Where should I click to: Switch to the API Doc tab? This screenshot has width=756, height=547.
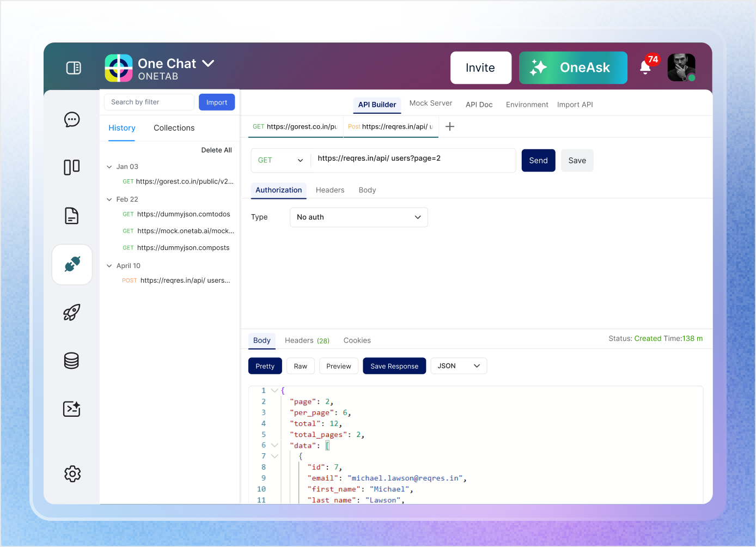pyautogui.click(x=479, y=105)
